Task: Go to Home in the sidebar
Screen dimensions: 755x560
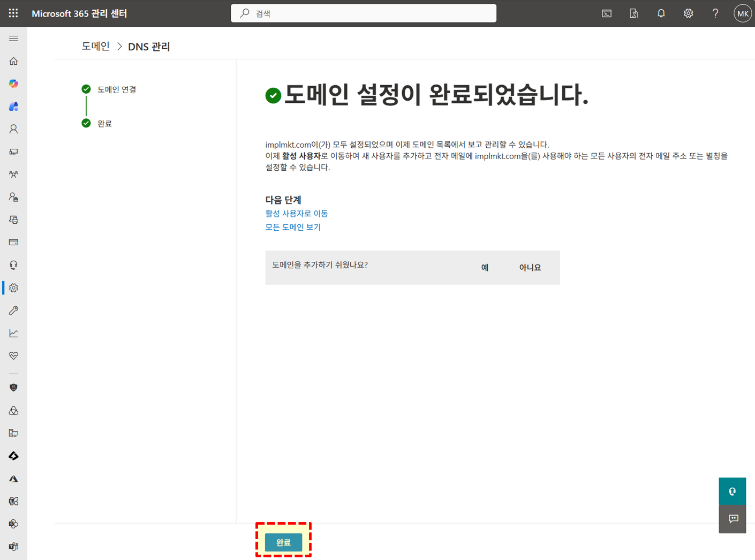Action: tap(14, 61)
